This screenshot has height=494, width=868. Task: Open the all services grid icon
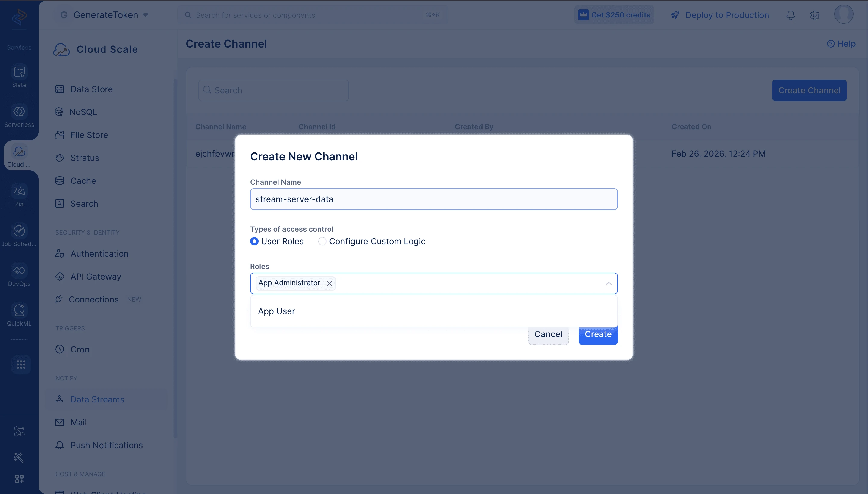coord(21,364)
